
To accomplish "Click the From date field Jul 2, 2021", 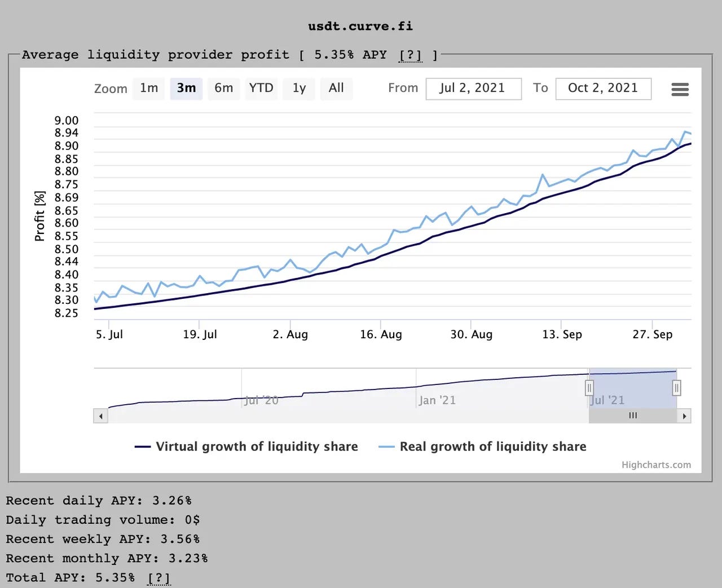I will tap(473, 89).
